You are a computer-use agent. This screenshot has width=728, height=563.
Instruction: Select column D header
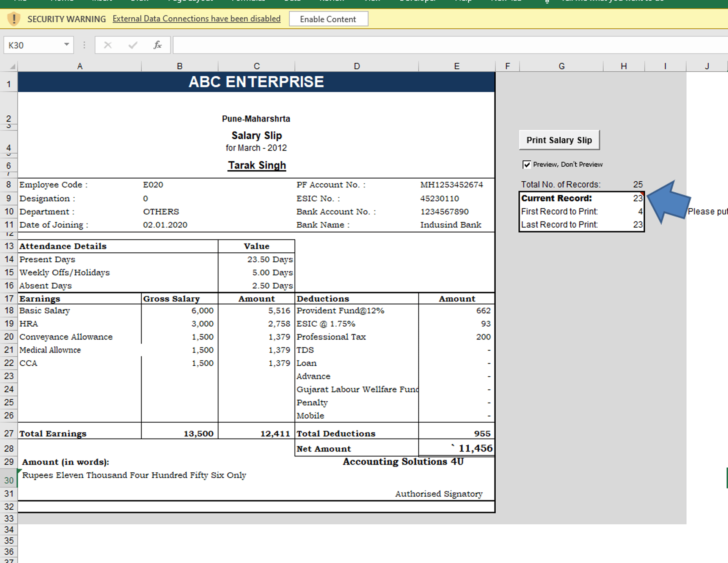[x=356, y=66]
